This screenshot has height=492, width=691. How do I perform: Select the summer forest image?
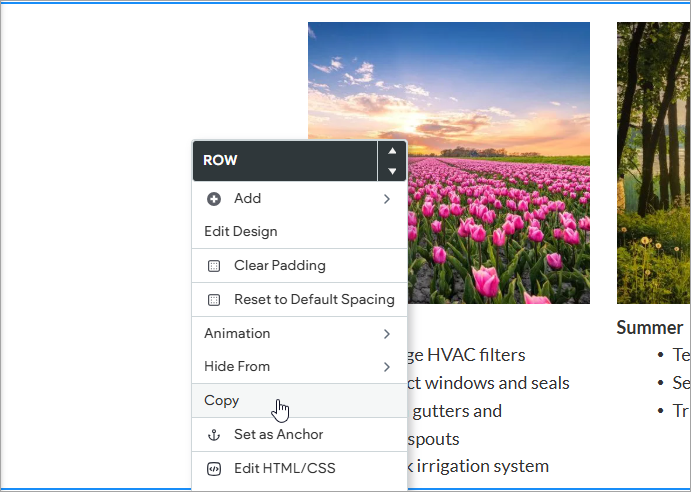click(x=653, y=162)
